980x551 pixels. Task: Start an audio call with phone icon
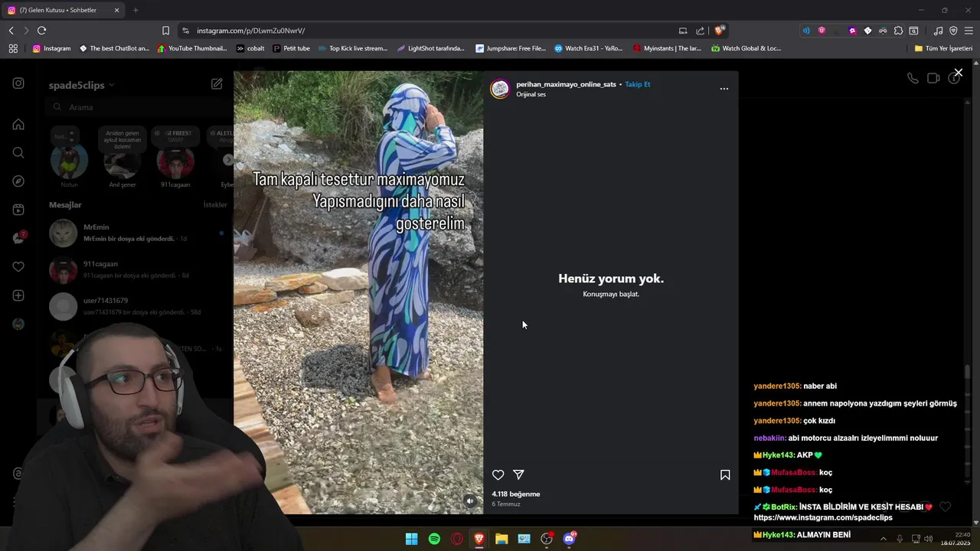point(912,78)
